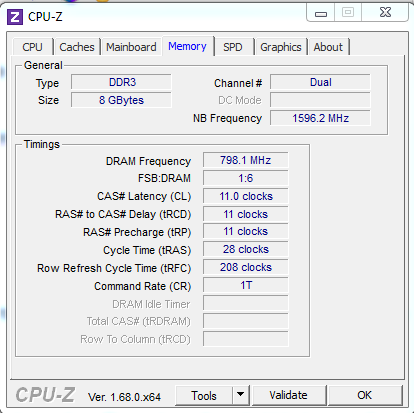
Task: Open the About tab
Action: click(328, 47)
